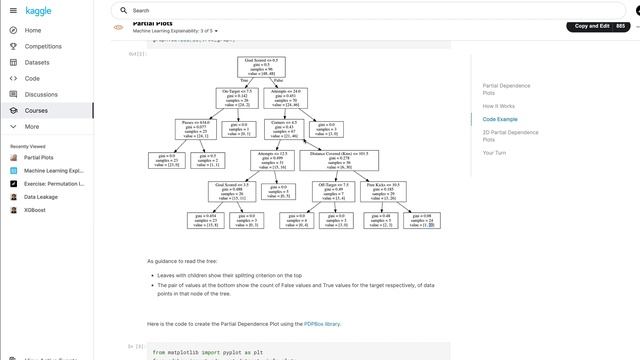This screenshot has width=640, height=360.
Task: Click the Data Leakage avatar icon
Action: click(13, 197)
